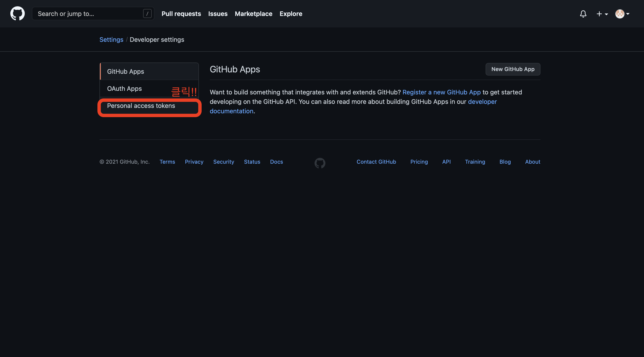Image resolution: width=644 pixels, height=357 pixels.
Task: Open Marketplace from header
Action: point(253,14)
